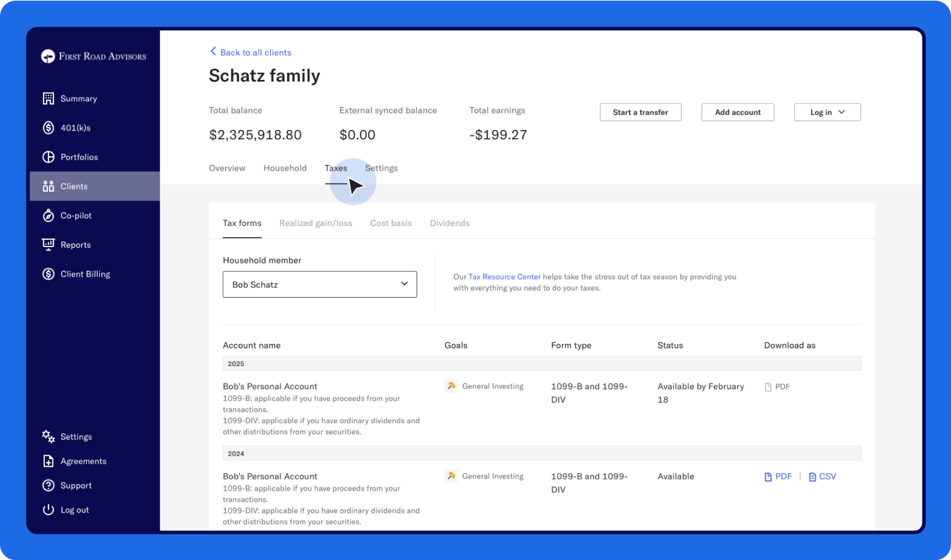
Task: Click total earnings value -$199.27
Action: 498,135
